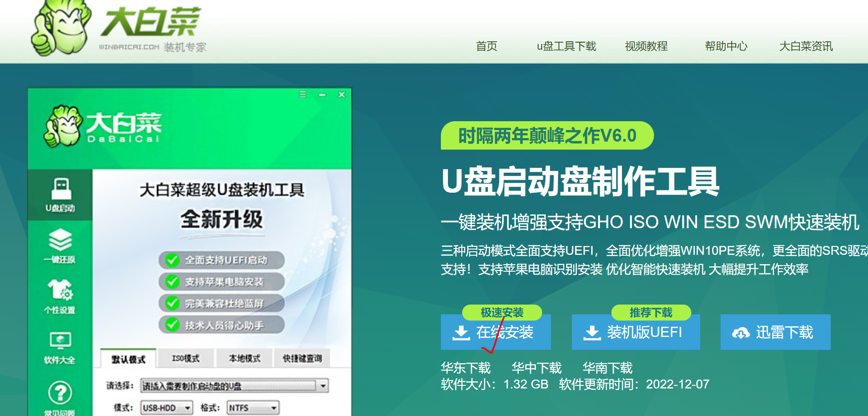Open the app window hamburger menu icon
Screen dimensions: 868x416
click(303, 95)
